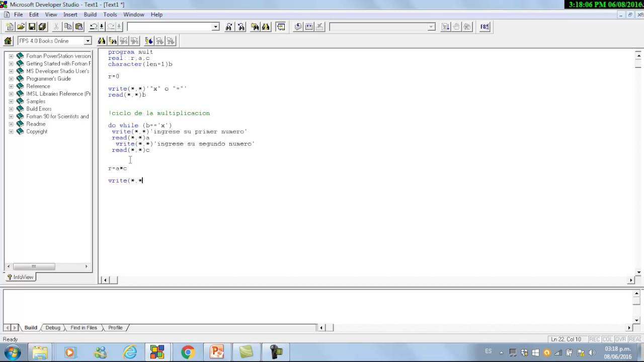The image size is (644, 362).
Task: Click the Undo arrow icon
Action: [93, 27]
